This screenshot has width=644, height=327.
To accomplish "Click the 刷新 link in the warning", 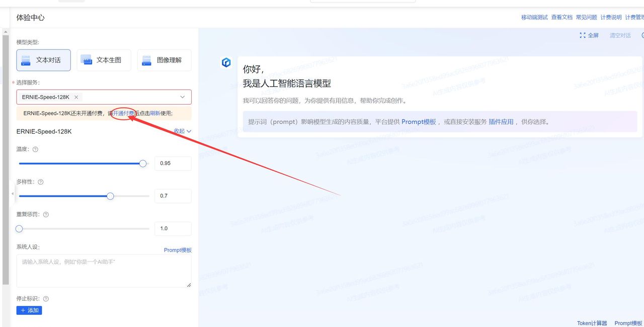I will [x=155, y=113].
